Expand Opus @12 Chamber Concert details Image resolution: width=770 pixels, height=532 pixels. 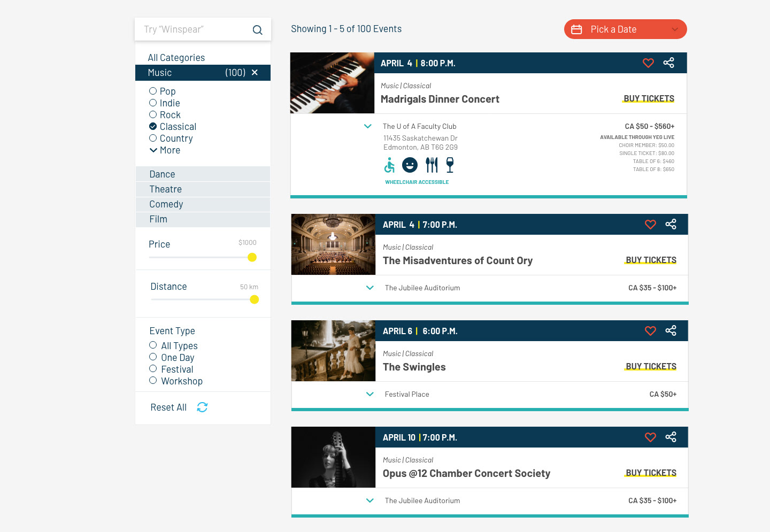(370, 500)
